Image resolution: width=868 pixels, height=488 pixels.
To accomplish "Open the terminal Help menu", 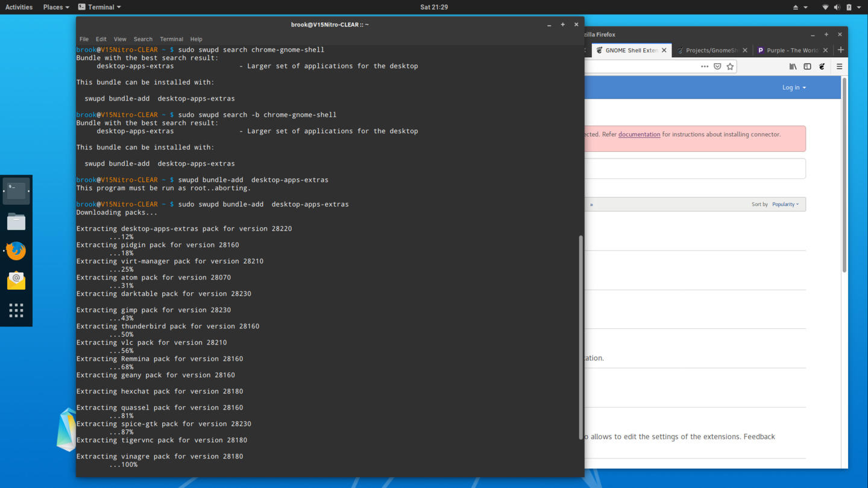I will [x=196, y=39].
